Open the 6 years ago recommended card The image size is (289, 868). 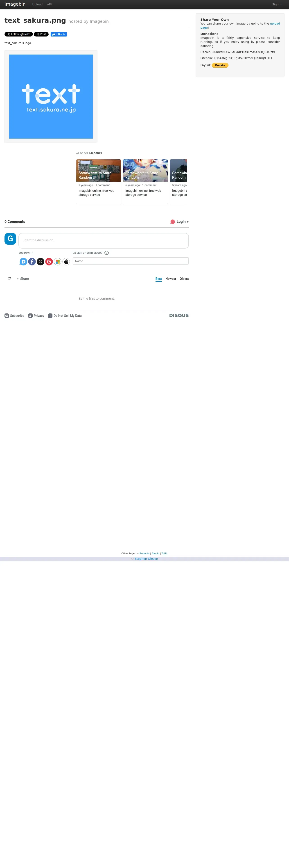145,182
